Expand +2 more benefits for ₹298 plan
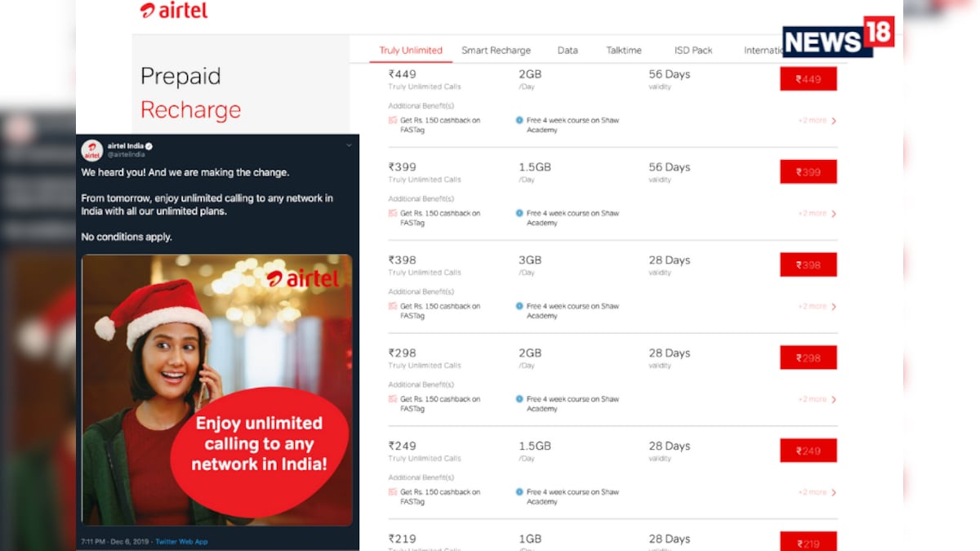The width and height of the screenshot is (980, 551). click(814, 399)
